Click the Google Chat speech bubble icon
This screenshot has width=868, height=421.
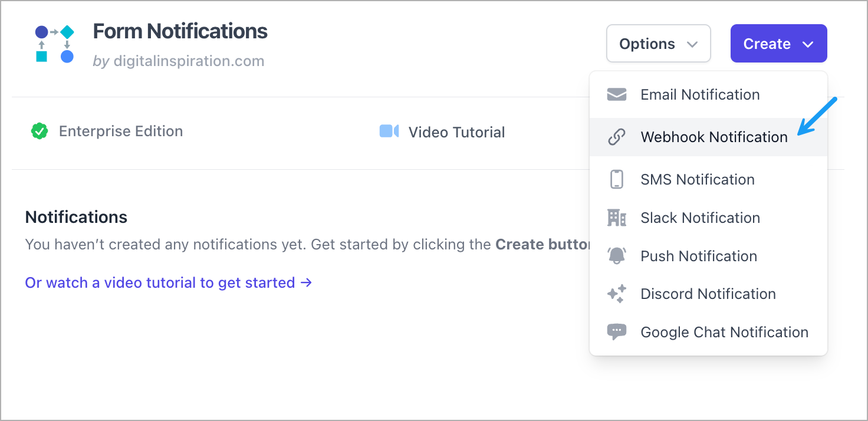(x=616, y=331)
